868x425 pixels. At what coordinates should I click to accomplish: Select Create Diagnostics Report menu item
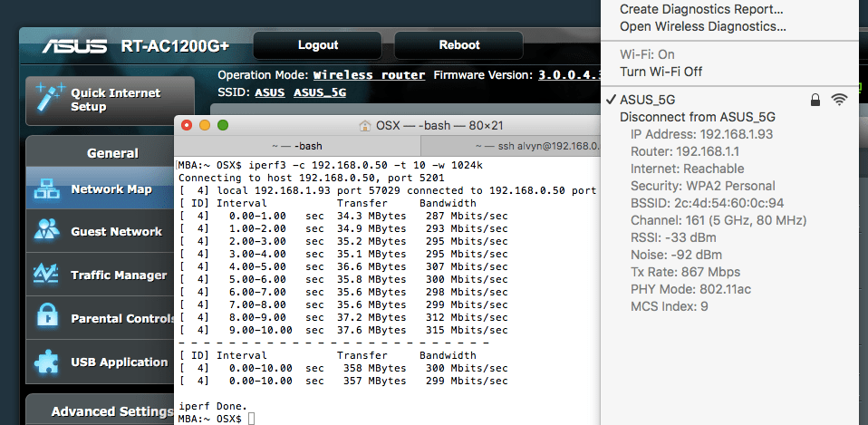click(700, 9)
